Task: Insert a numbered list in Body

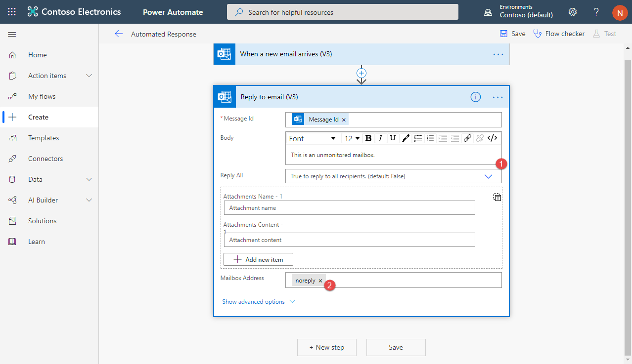Action: [x=430, y=138]
